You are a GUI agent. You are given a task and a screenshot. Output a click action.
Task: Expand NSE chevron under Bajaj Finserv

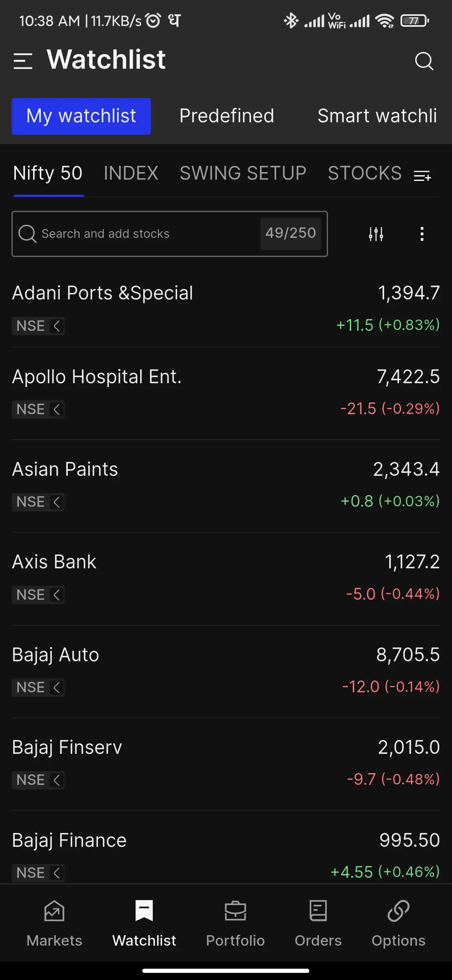(x=56, y=780)
